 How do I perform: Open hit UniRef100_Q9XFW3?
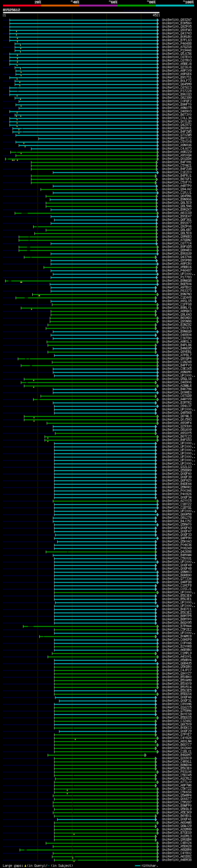click(x=177, y=30)
